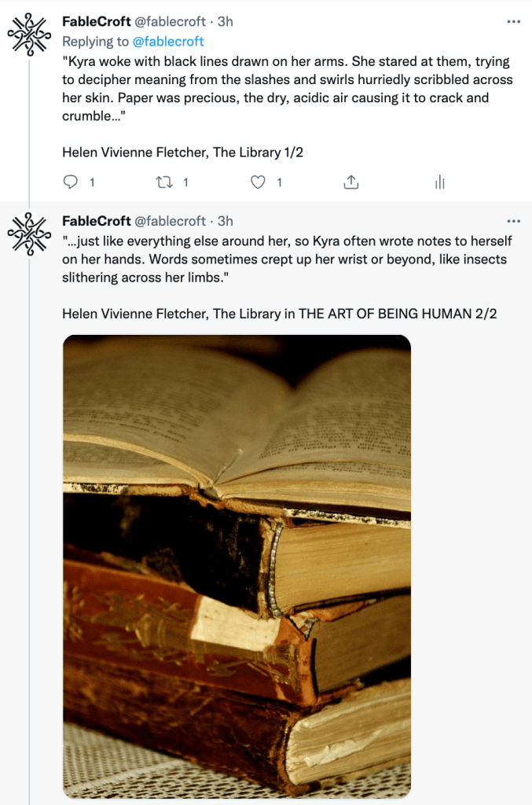532x805 pixels.
Task: Click the reply icon on first tweet
Action: click(70, 182)
